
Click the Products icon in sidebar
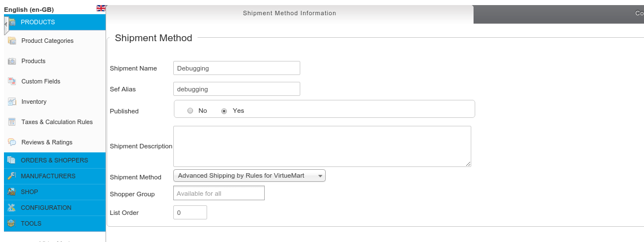[12, 61]
